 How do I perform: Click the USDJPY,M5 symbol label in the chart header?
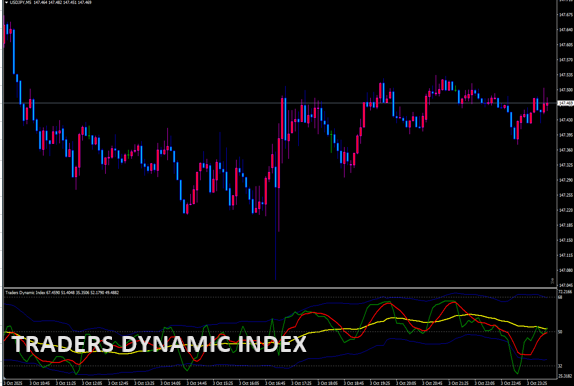pos(20,3)
